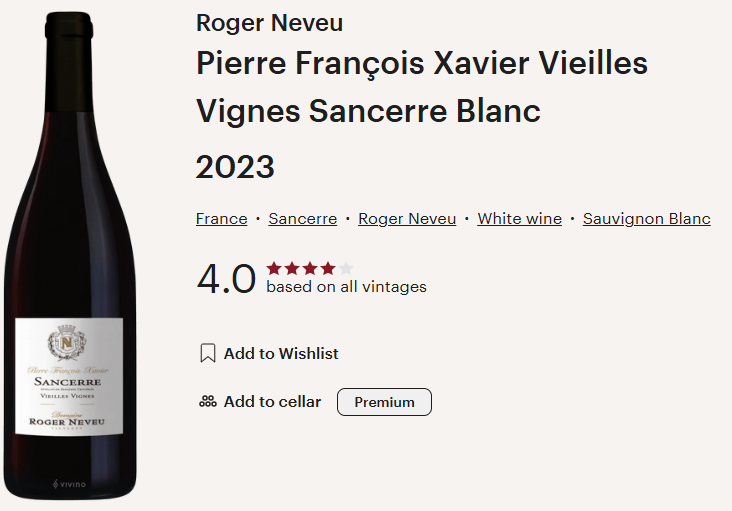Click the Premium badge button

click(384, 402)
